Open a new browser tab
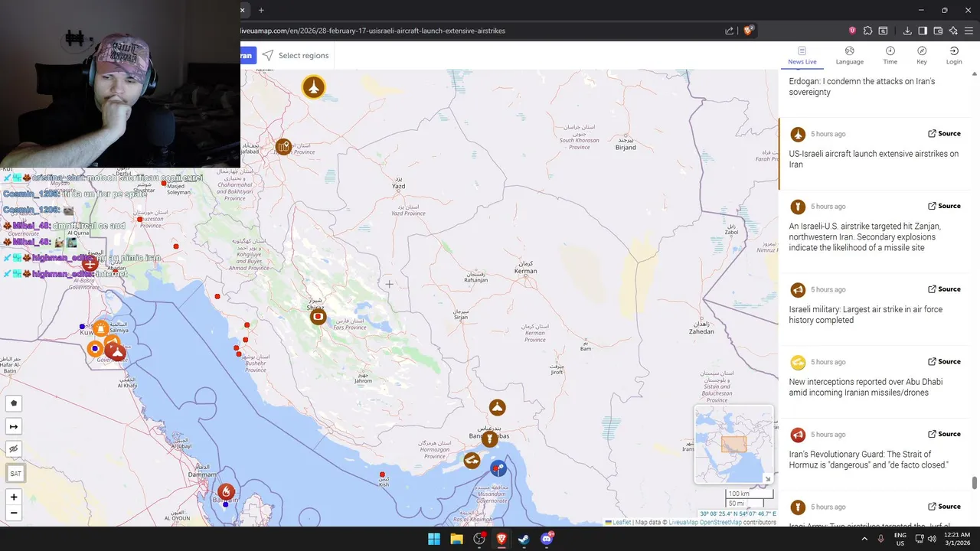The height and width of the screenshot is (551, 980). click(261, 10)
